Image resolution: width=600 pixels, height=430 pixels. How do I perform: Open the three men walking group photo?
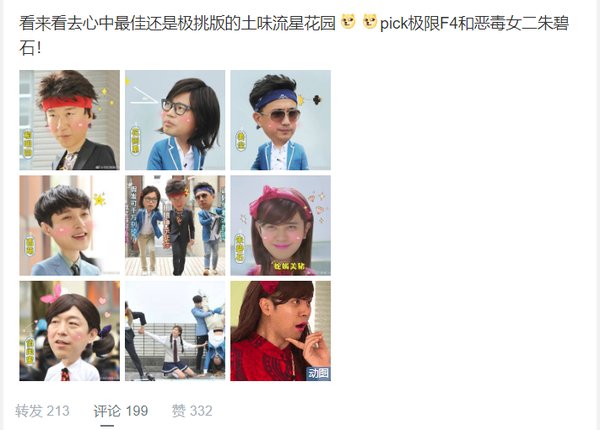point(175,226)
